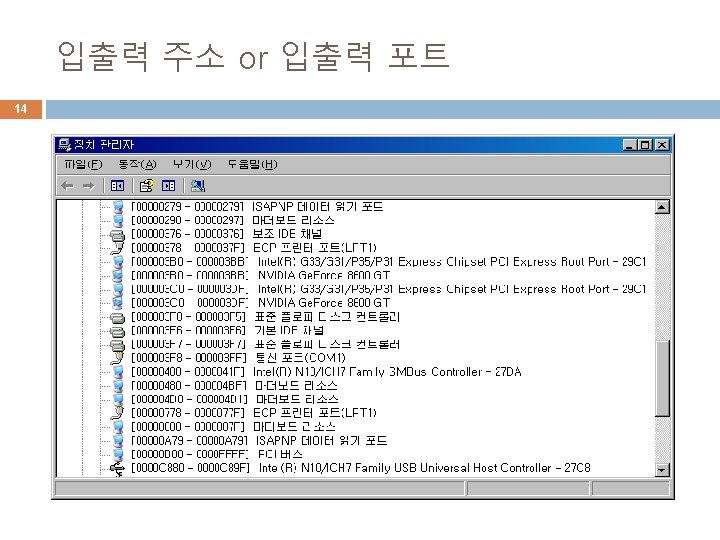Open the Properties toolbar icon

click(146, 186)
